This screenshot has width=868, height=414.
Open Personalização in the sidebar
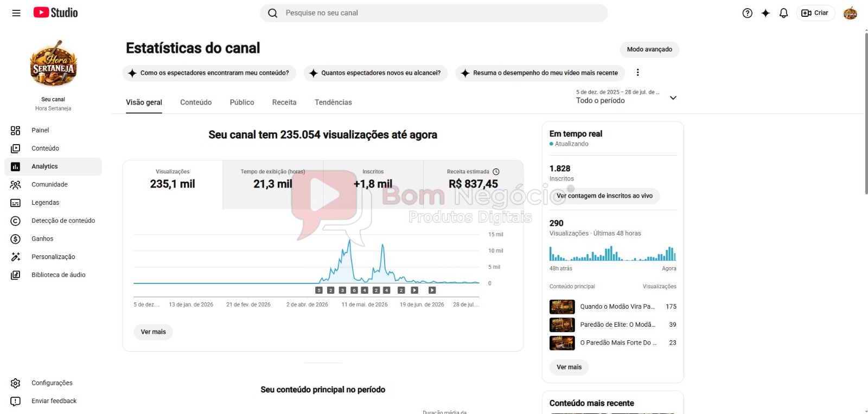click(x=53, y=257)
